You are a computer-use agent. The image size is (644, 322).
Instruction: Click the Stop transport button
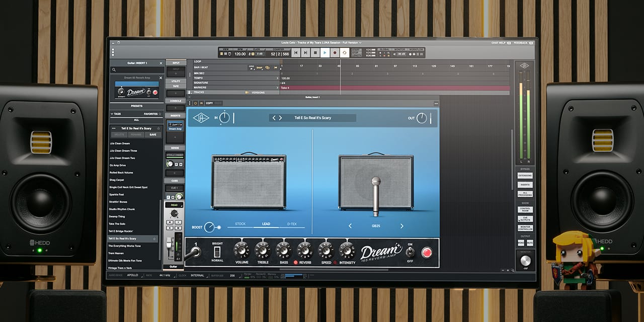tap(315, 52)
